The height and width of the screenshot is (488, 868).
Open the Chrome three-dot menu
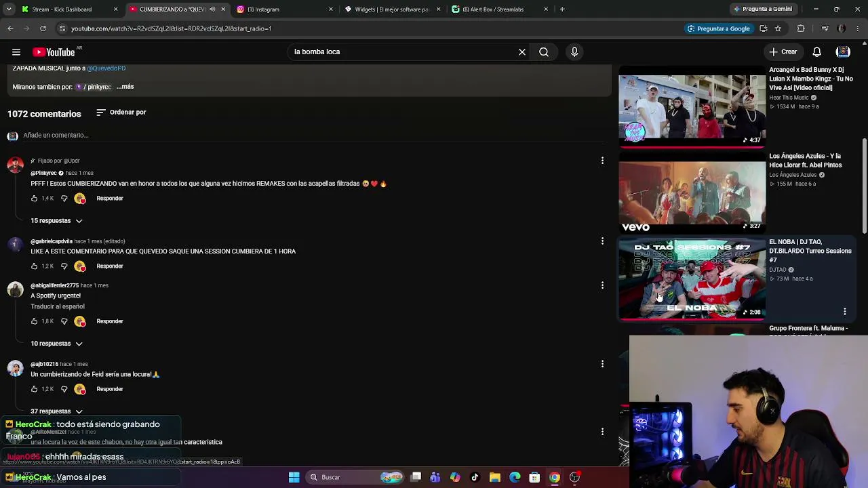click(858, 28)
